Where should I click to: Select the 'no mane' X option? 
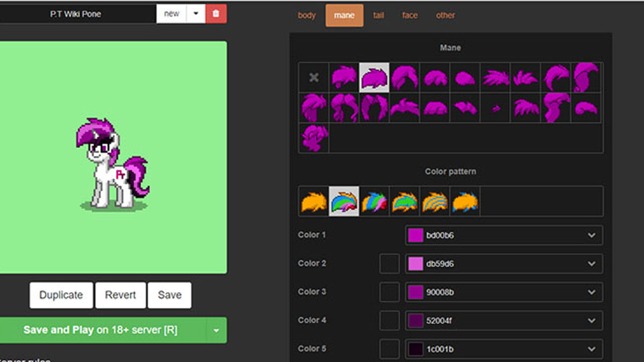[314, 78]
